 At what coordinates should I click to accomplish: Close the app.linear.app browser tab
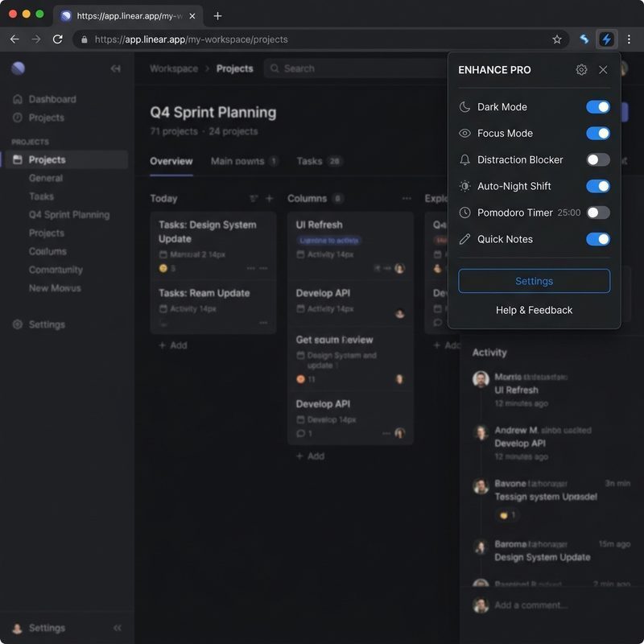pos(192,16)
